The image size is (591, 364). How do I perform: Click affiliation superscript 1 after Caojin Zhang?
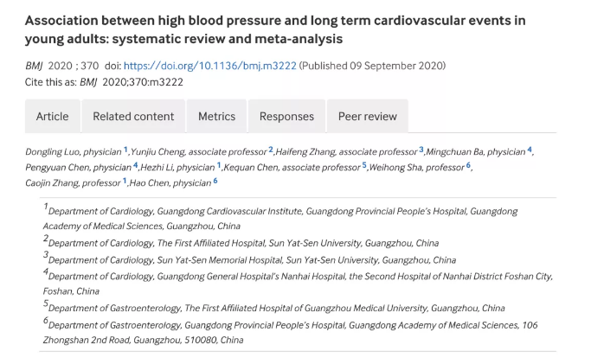(125, 181)
